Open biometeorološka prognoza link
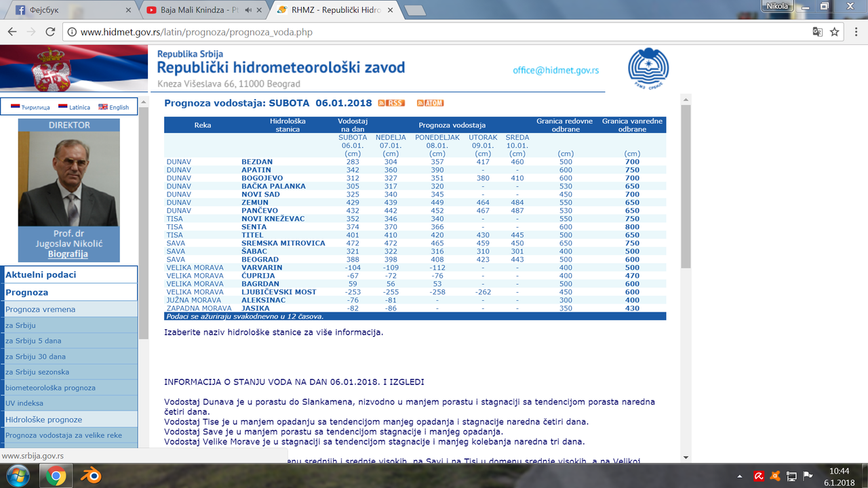Viewport: 868px width, 488px height. coord(69,388)
